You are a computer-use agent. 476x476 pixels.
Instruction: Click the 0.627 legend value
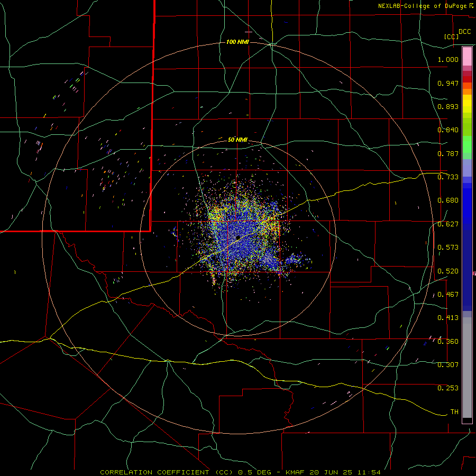(448, 224)
